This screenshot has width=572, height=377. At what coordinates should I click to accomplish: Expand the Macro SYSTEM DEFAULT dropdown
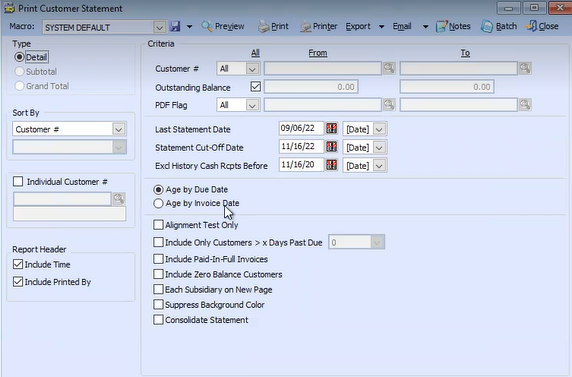[x=159, y=27]
